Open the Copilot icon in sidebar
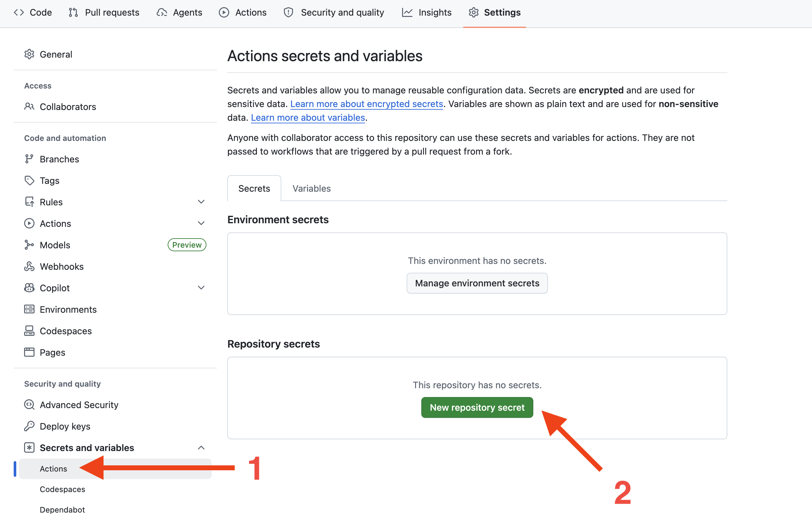Image resolution: width=812 pixels, height=522 pixels. tap(29, 288)
